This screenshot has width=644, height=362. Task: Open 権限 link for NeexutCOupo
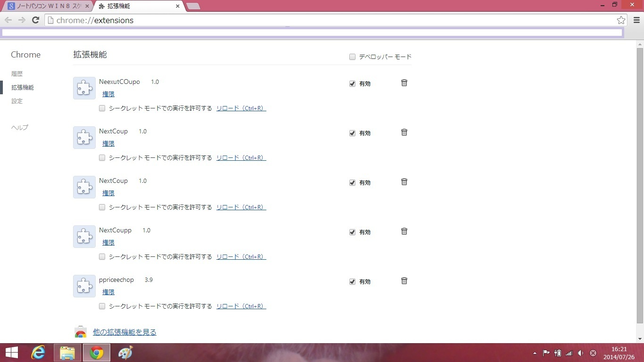(108, 94)
